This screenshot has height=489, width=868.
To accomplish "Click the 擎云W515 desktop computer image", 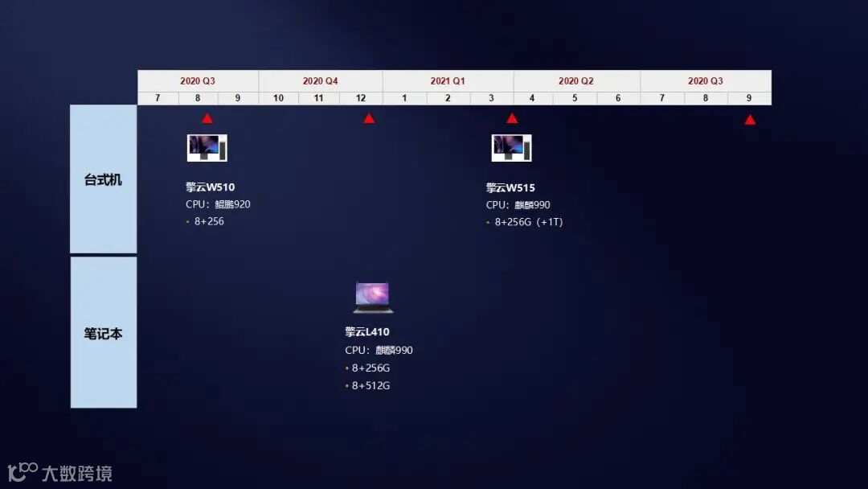I will tap(511, 148).
